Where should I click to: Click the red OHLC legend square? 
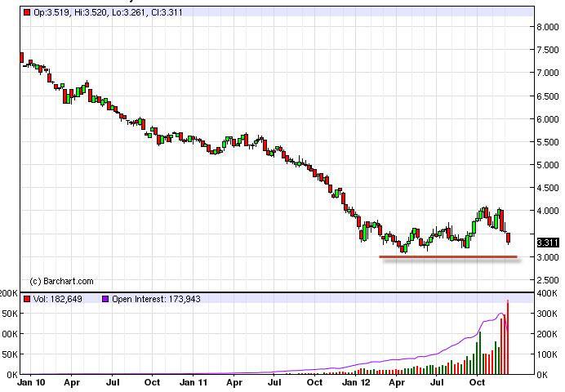[x=27, y=13]
